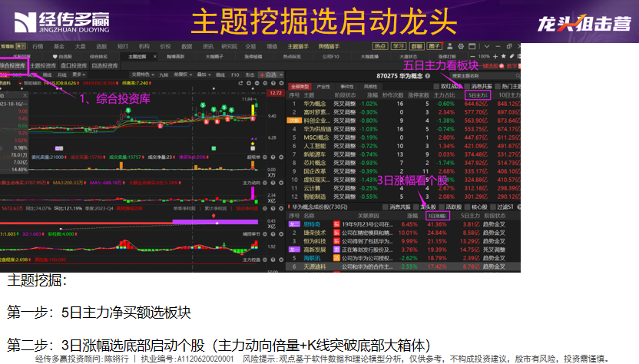
Task: Expand the title bar down-chevron menu
Action: (487, 46)
